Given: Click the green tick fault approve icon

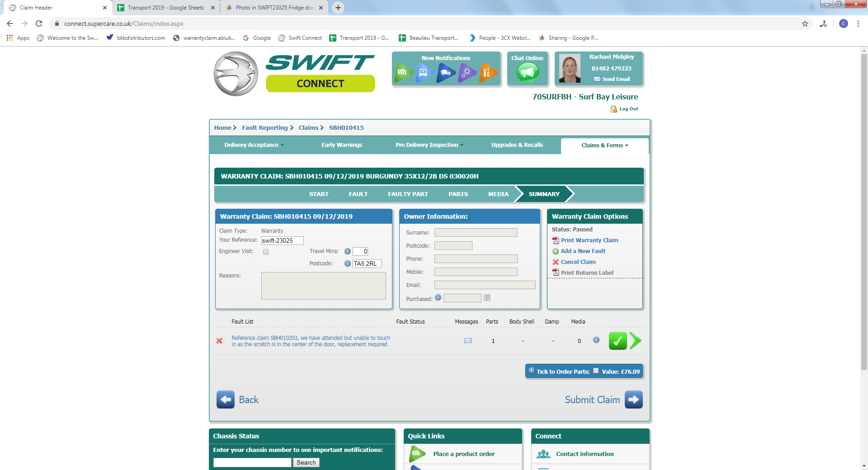Looking at the screenshot, I should point(618,341).
